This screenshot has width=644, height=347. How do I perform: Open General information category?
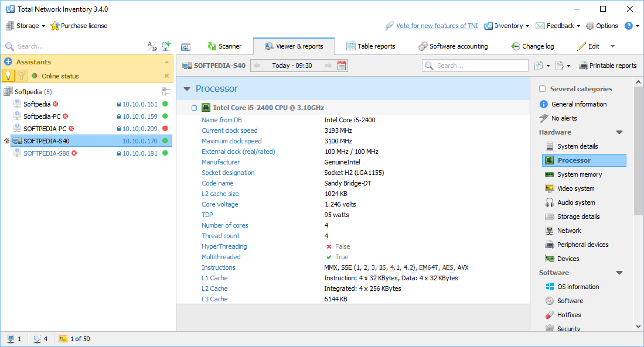(573, 104)
